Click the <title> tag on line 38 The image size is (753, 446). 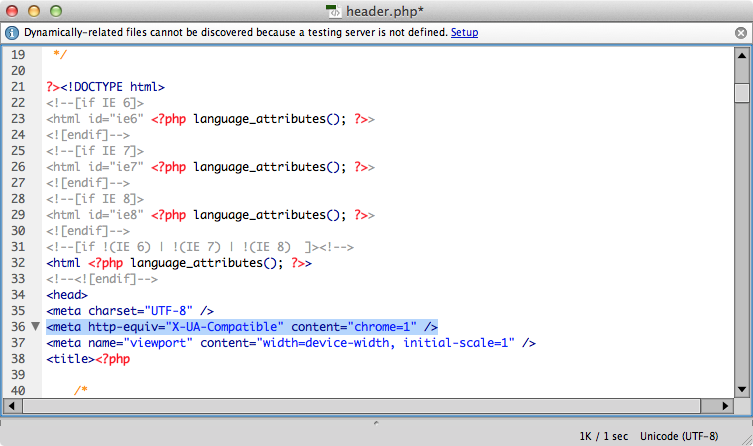coord(71,359)
